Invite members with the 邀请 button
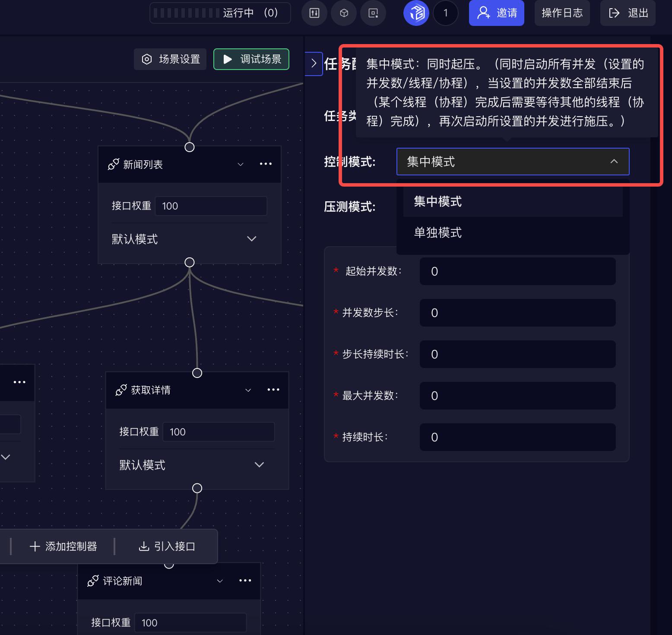Screen dimensions: 672x635 (x=497, y=13)
